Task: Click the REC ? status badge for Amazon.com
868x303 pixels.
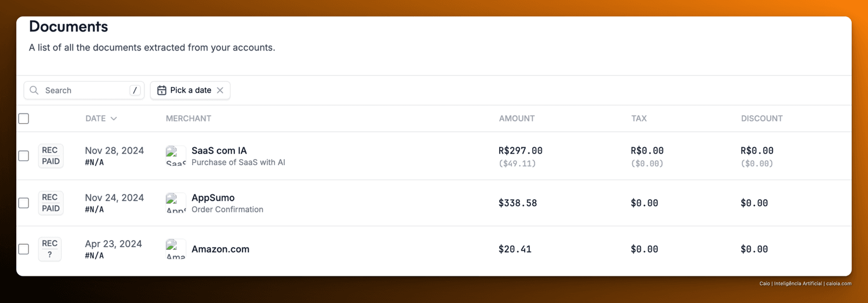Action: tap(50, 249)
